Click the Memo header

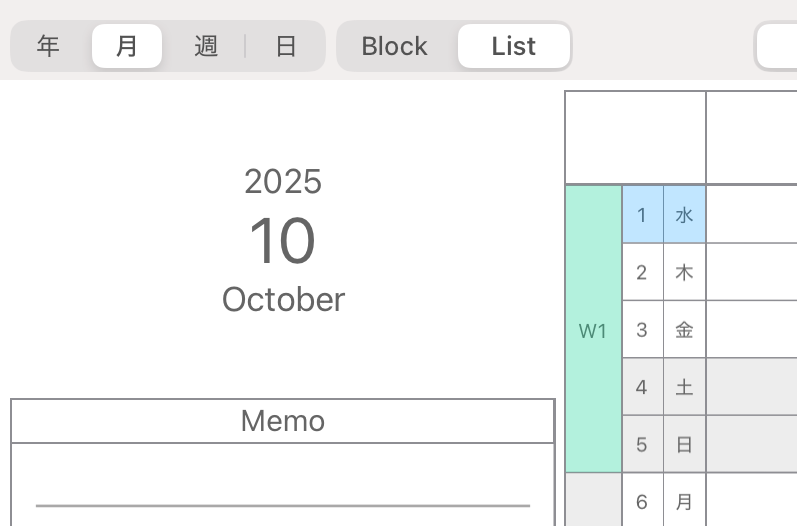pyautogui.click(x=283, y=421)
